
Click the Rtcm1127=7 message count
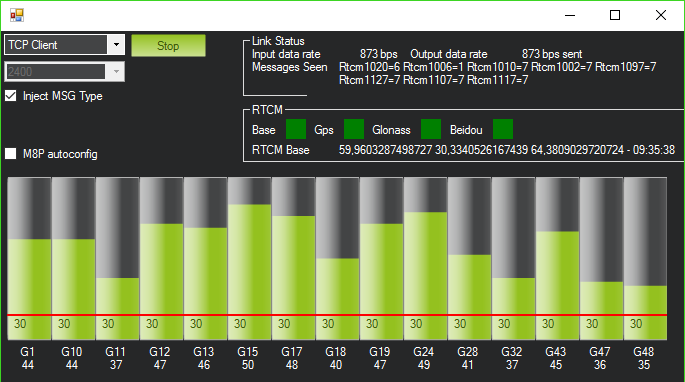(370, 80)
